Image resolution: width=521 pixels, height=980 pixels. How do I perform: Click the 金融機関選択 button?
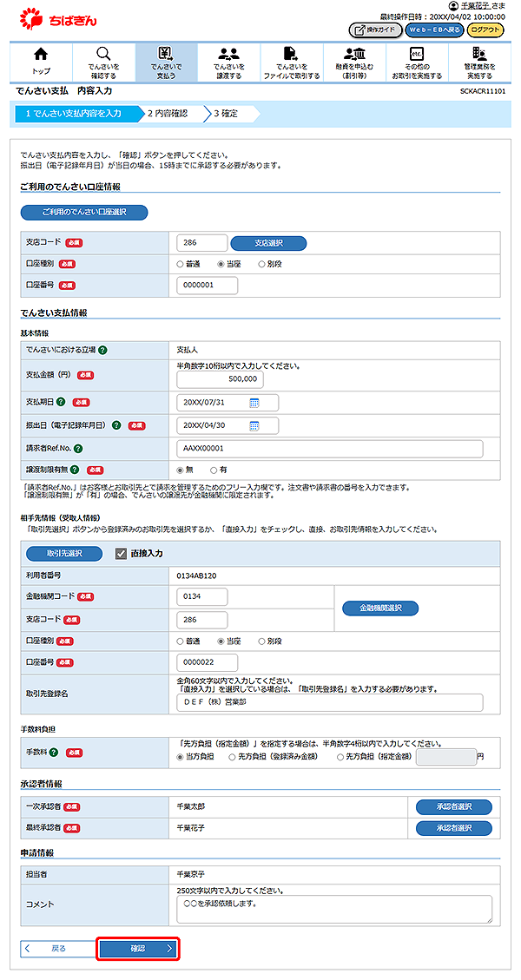[x=379, y=608]
